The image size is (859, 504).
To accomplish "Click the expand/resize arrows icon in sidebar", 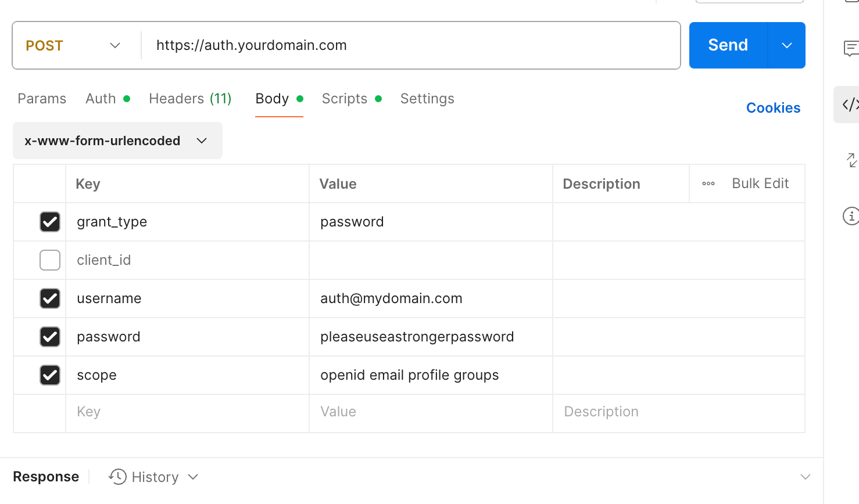I will [x=851, y=160].
